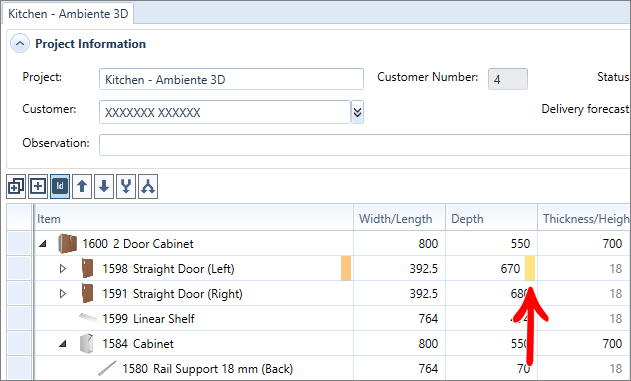Click the Width/Length column header

399,218
